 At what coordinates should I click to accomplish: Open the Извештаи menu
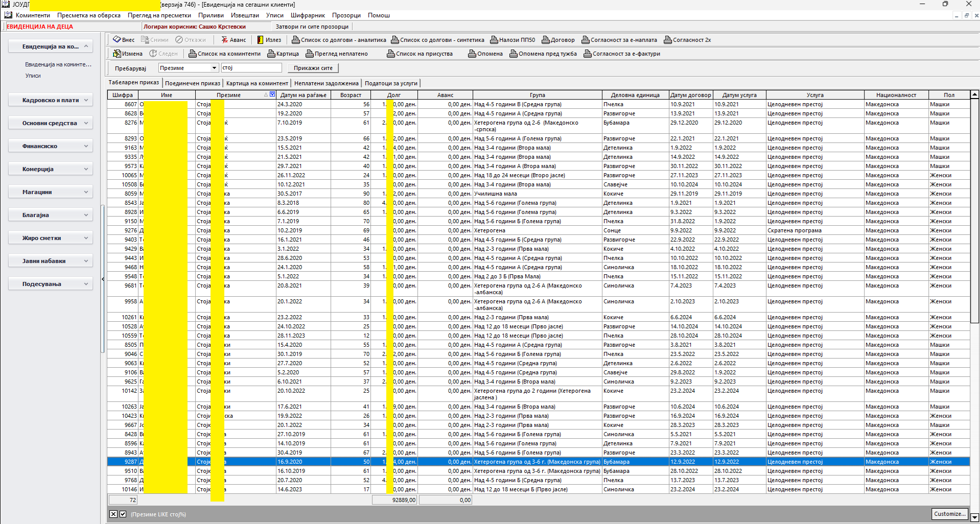tap(245, 15)
